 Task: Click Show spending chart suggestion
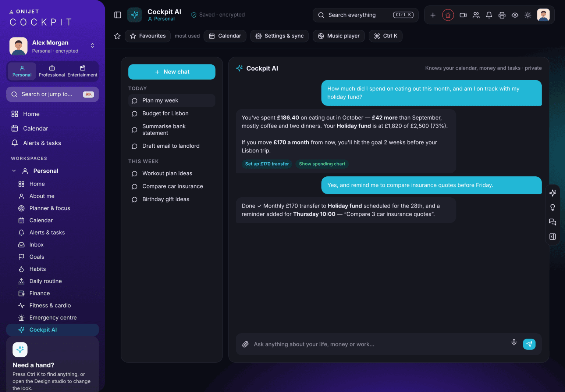pos(322,164)
